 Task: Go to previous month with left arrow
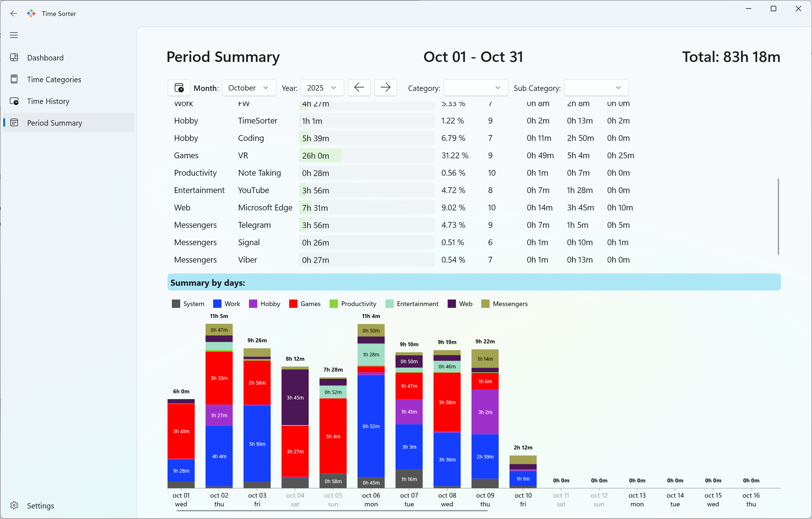pyautogui.click(x=359, y=88)
